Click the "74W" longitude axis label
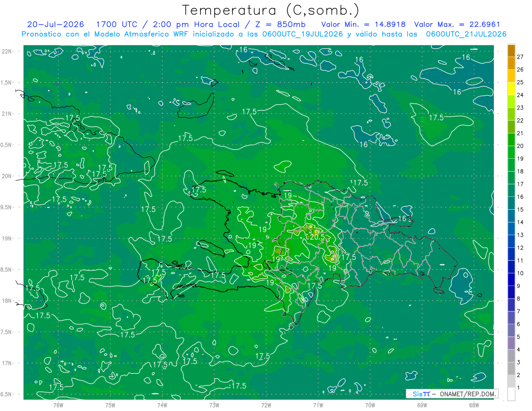 point(162,405)
